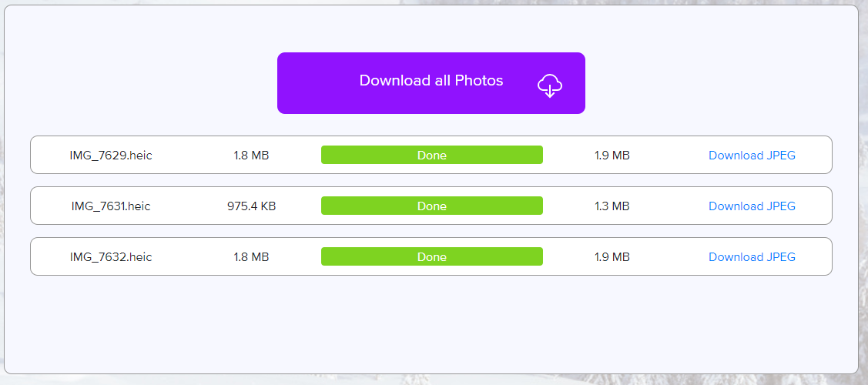Click the IMG_7632.heic file name
868x385 pixels.
click(111, 257)
